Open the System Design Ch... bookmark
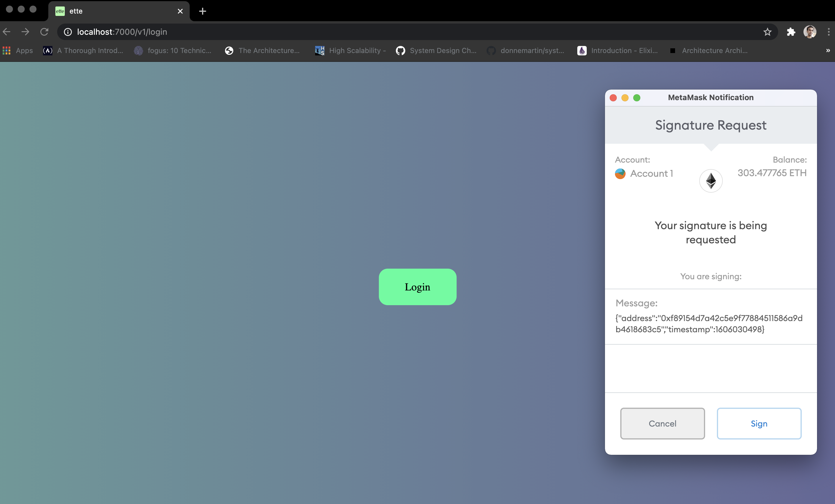Screen dimensions: 835x504 coord(436,50)
